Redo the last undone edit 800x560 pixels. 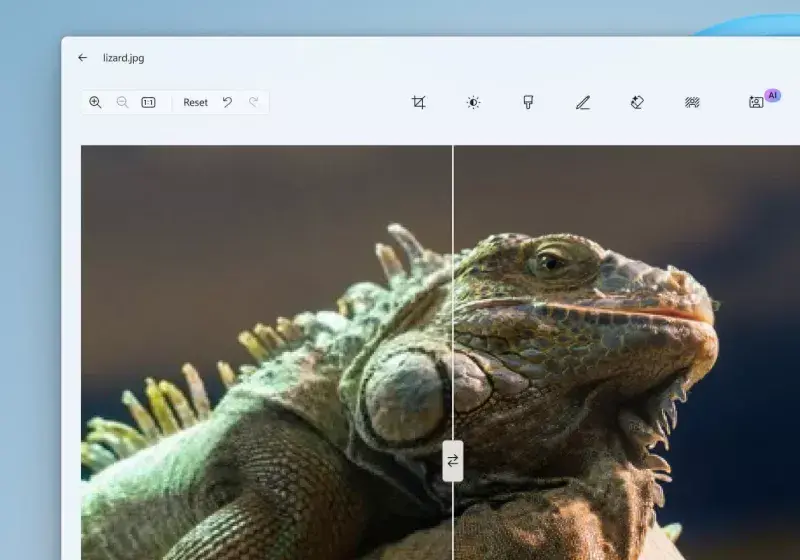click(x=254, y=102)
